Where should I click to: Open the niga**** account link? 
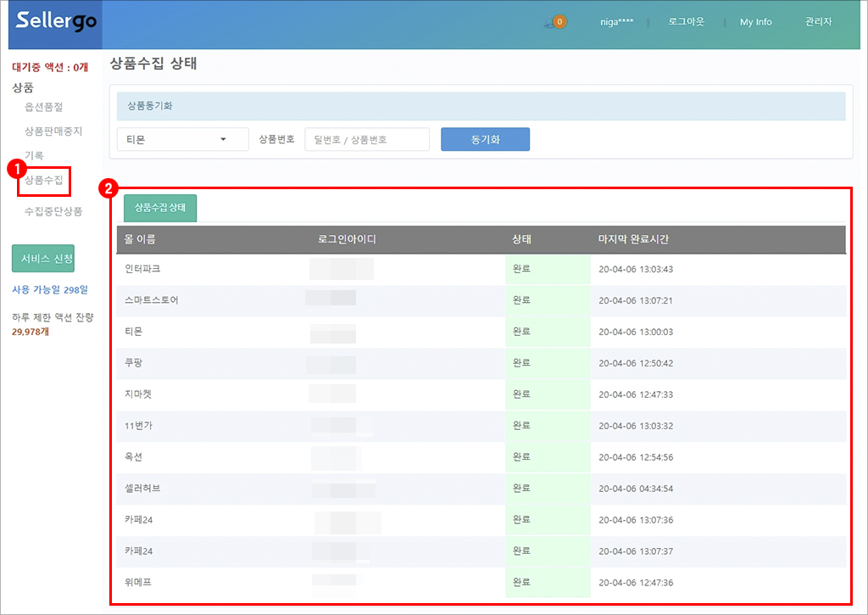(617, 22)
